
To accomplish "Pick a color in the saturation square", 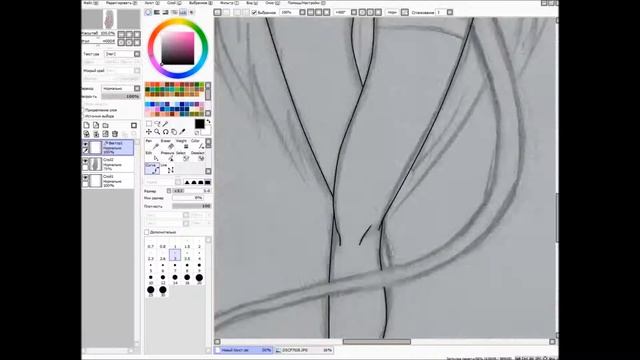I will [x=178, y=49].
